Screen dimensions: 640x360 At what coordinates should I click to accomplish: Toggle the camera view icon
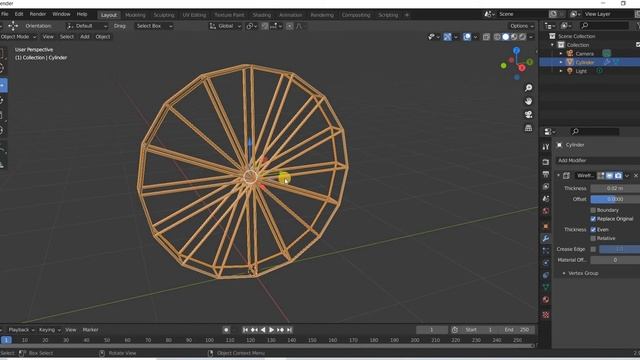tap(528, 115)
